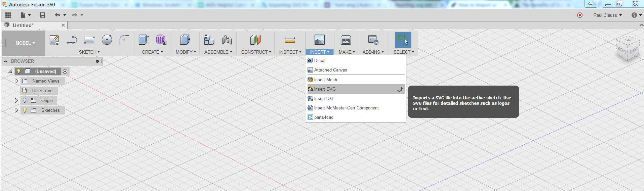Image resolution: width=644 pixels, height=191 pixels.
Task: Click the Redo arrow
Action: (75, 15)
